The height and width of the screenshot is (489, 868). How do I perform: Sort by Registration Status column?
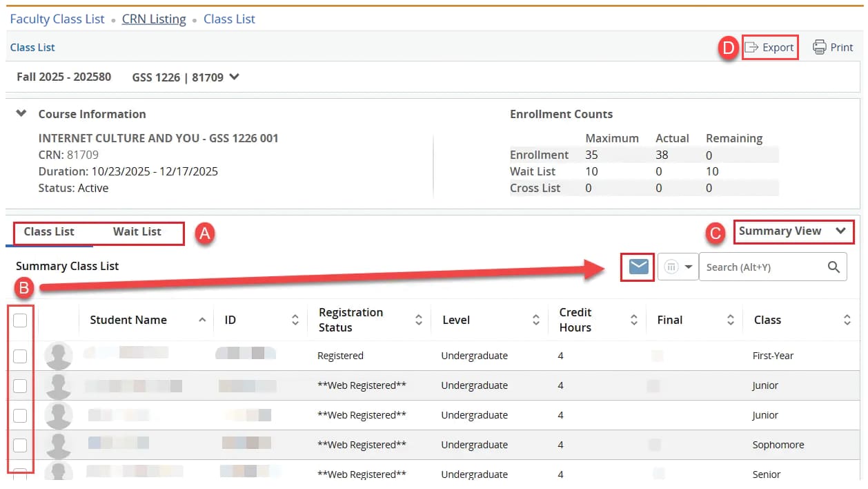tap(418, 320)
